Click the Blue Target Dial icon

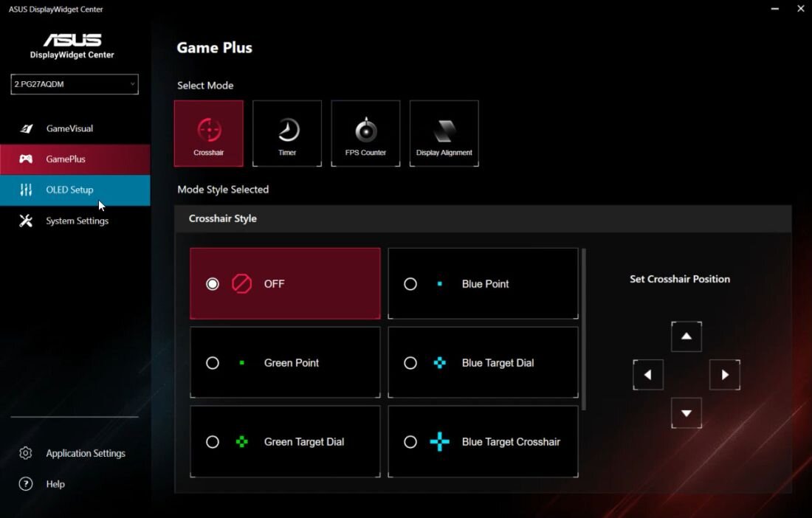[440, 363]
